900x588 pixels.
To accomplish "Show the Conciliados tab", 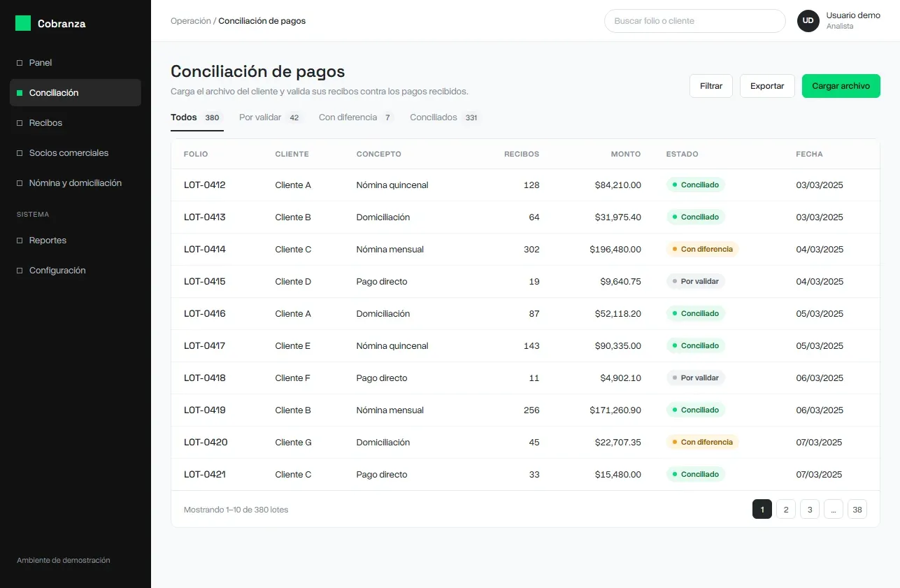I will pos(445,117).
